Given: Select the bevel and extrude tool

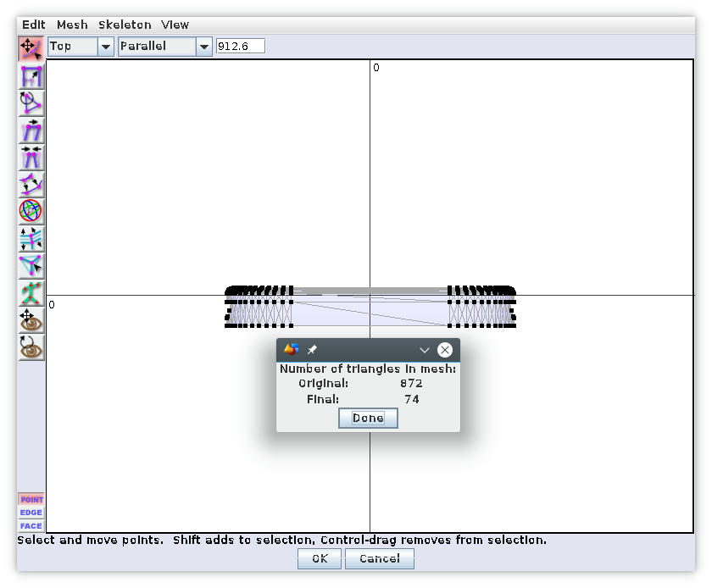Looking at the screenshot, I should click(x=31, y=238).
